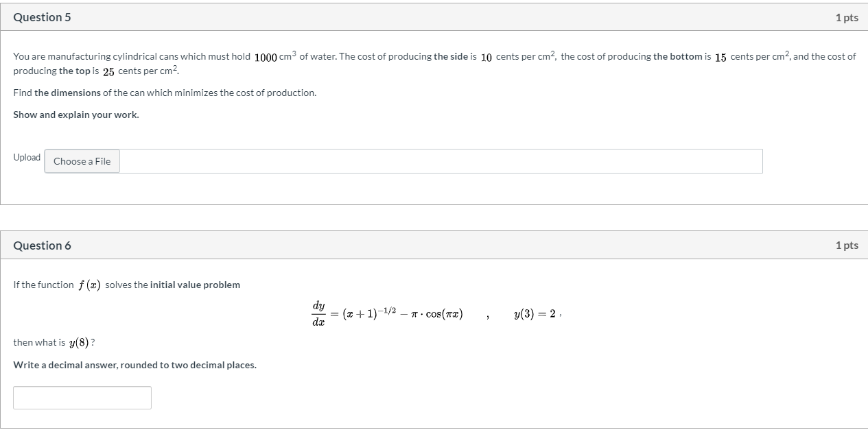Select the Question 5 header
This screenshot has height=430, width=868.
(x=42, y=16)
